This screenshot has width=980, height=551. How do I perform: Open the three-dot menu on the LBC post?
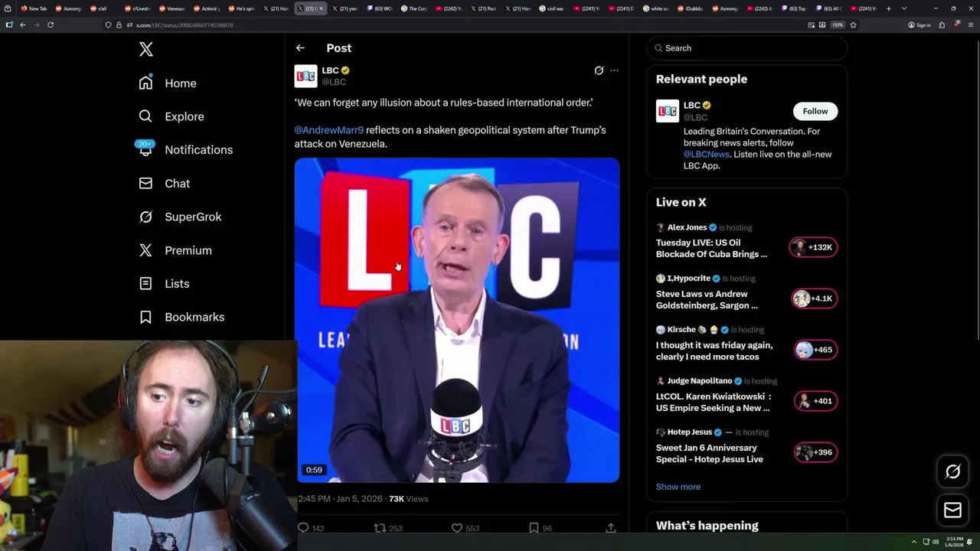tap(614, 70)
